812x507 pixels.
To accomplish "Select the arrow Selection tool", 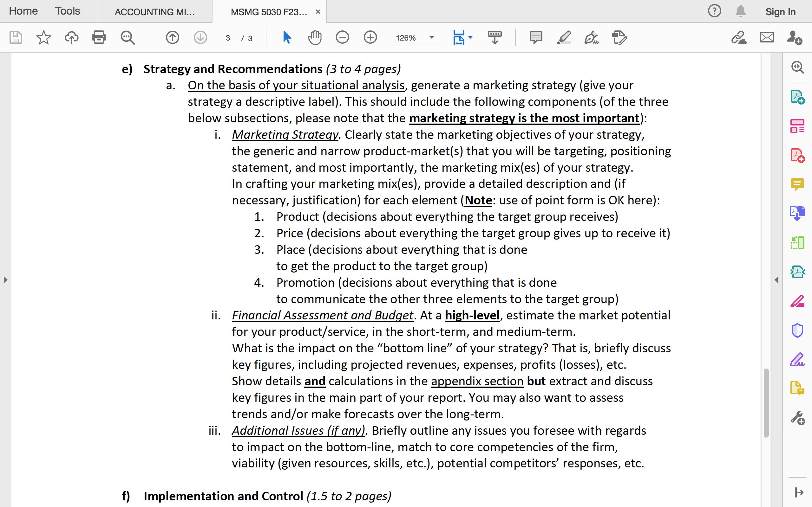I will click(x=286, y=37).
